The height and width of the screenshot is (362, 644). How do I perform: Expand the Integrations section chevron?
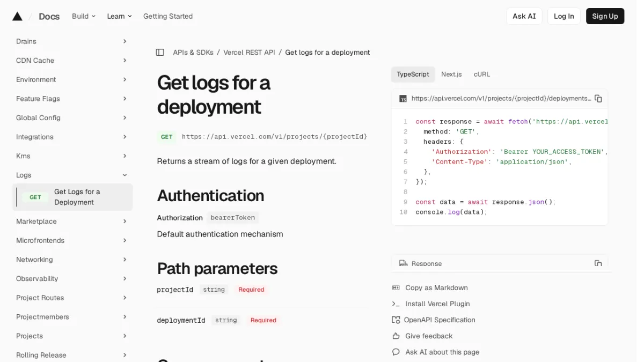pyautogui.click(x=125, y=137)
